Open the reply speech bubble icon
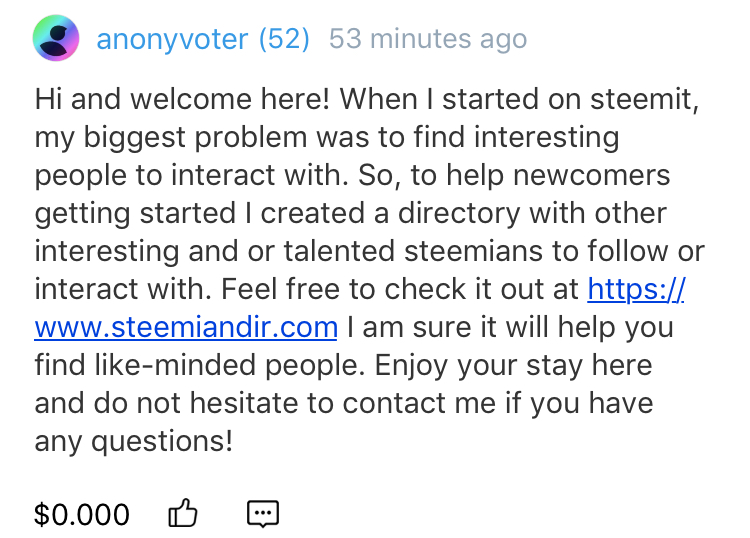This screenshot has height=538, width=750. pyautogui.click(x=262, y=514)
